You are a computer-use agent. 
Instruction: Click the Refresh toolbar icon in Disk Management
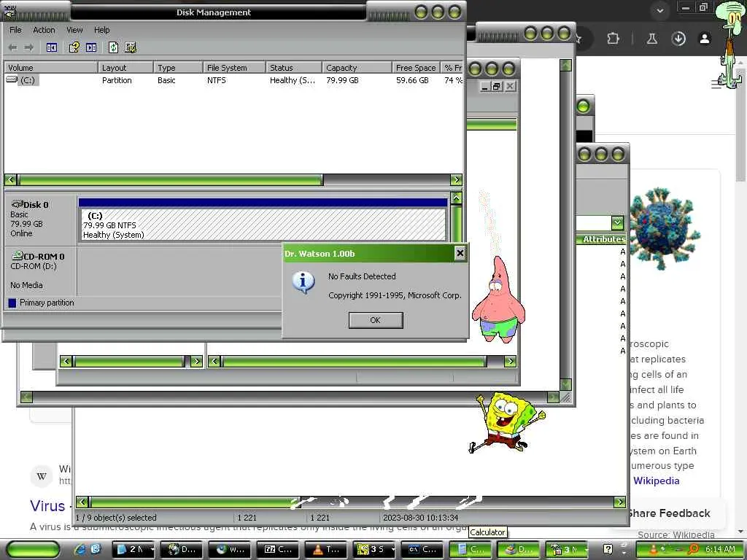pyautogui.click(x=113, y=47)
